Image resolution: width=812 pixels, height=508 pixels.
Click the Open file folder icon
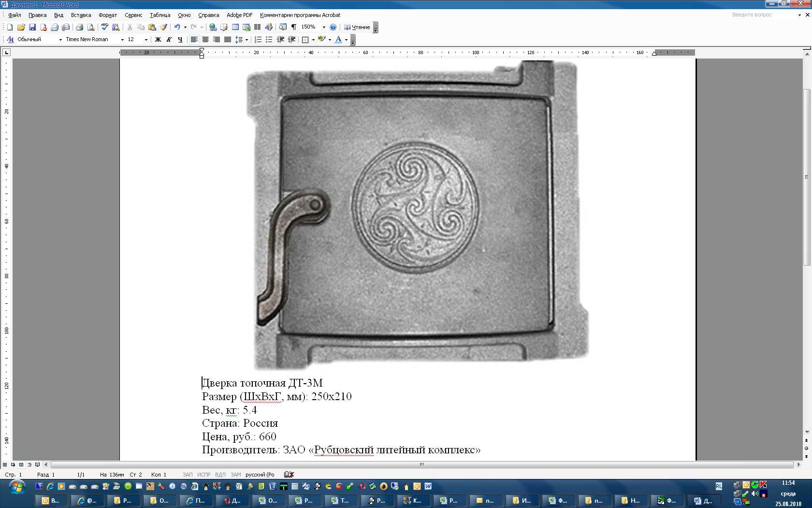(21, 27)
